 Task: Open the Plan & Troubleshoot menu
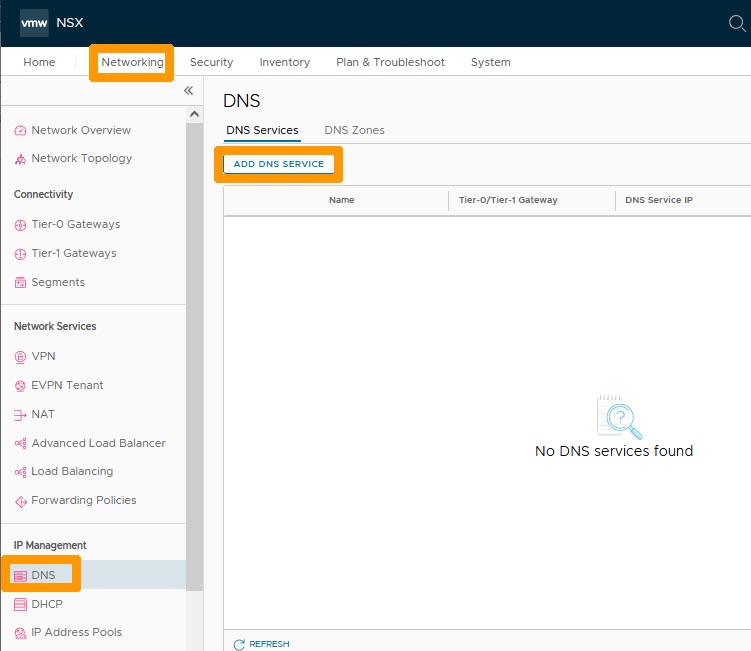pyautogui.click(x=390, y=62)
